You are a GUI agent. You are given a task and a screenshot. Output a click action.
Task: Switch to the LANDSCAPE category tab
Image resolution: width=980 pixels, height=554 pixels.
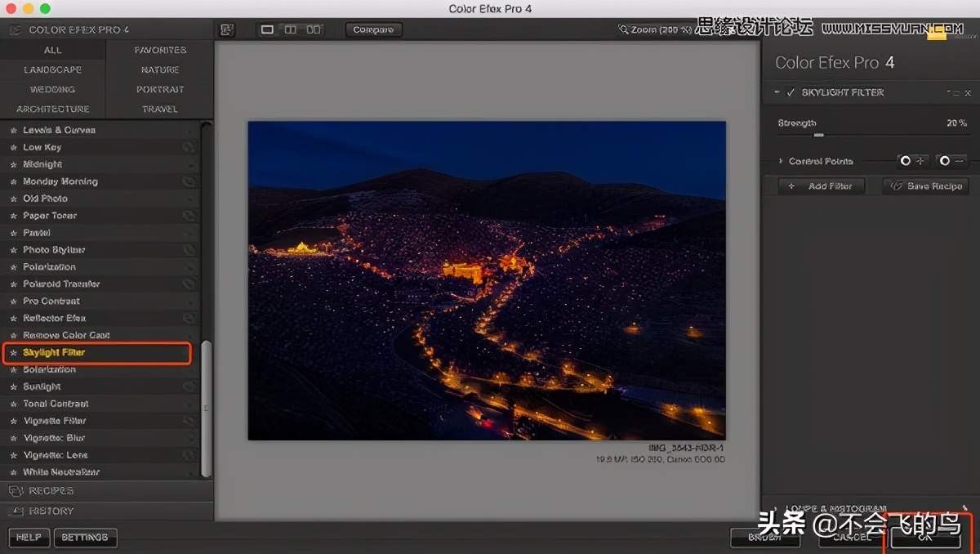click(52, 69)
